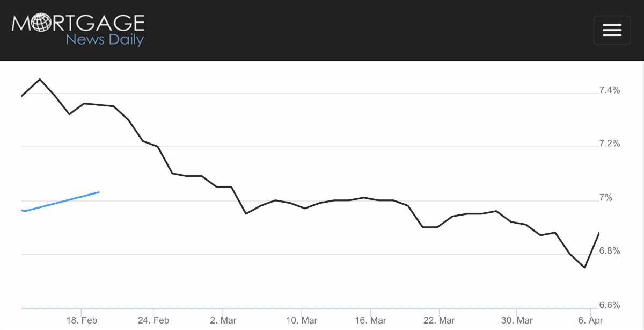Select the 30. Mar date label
The height and width of the screenshot is (330, 644).
click(x=516, y=321)
